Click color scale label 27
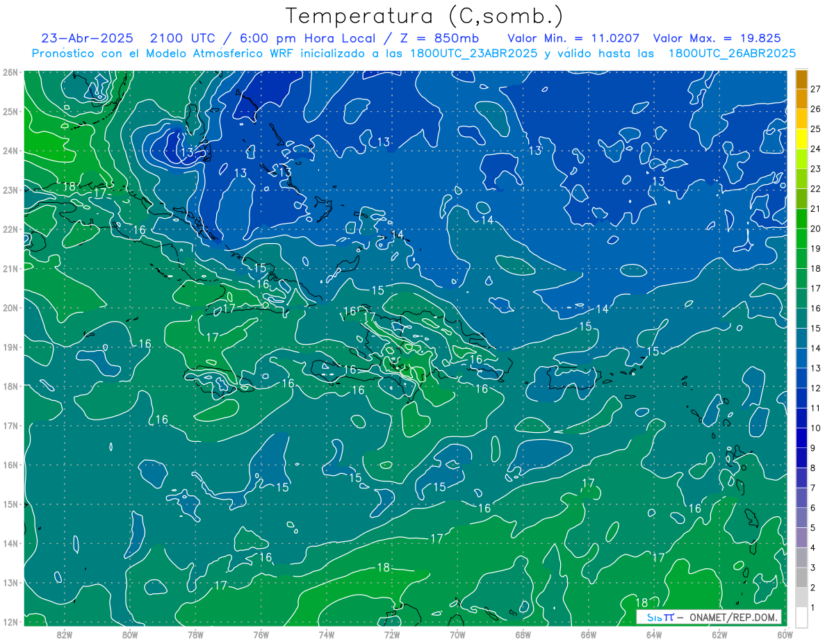This screenshot has height=644, width=834. (815, 88)
